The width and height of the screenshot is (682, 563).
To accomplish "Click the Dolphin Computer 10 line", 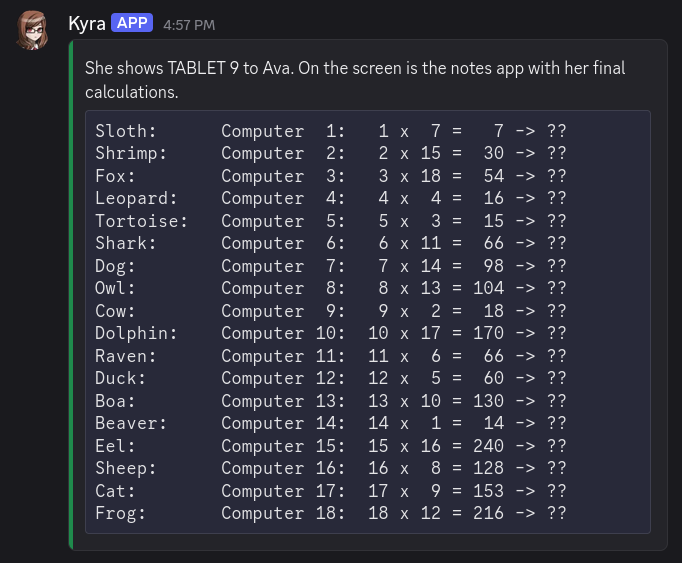I will [331, 333].
